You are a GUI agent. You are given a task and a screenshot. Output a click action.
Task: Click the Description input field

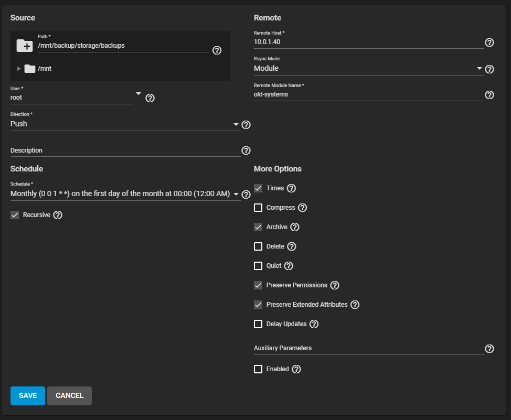pos(125,150)
